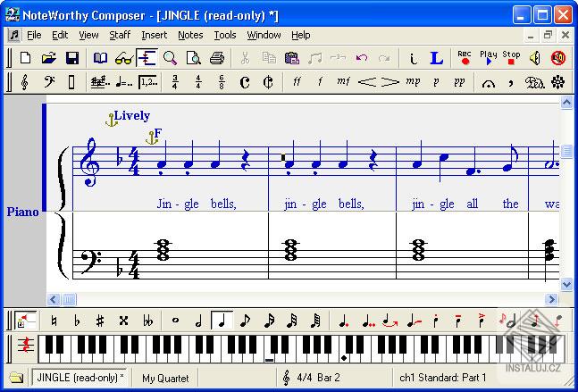The width and height of the screenshot is (578, 392).
Task: Open the Window menu
Action: [264, 35]
